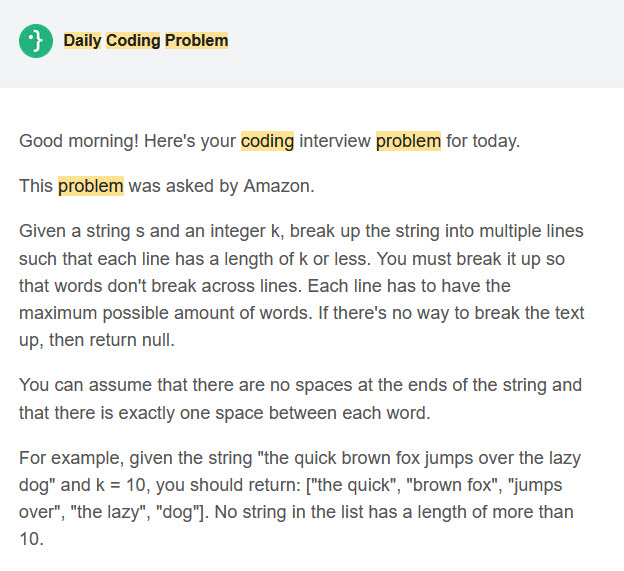Click the gray email header bar
Screen dimensions: 624x571
pos(312,44)
